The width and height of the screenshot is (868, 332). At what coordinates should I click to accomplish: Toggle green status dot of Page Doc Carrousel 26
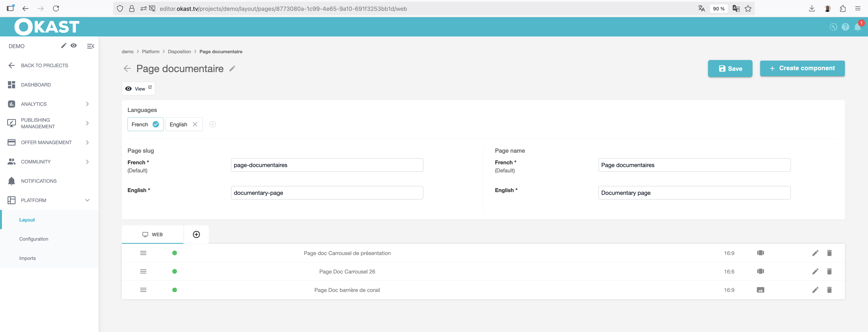click(x=175, y=271)
